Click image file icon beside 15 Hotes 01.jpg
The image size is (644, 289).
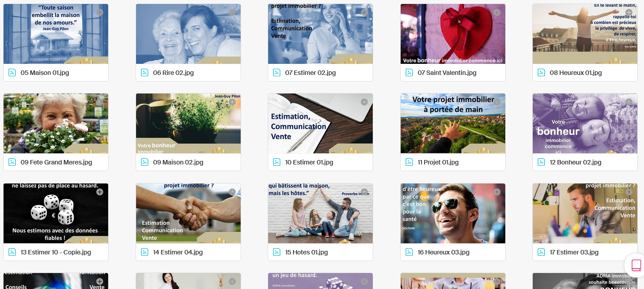(x=277, y=252)
